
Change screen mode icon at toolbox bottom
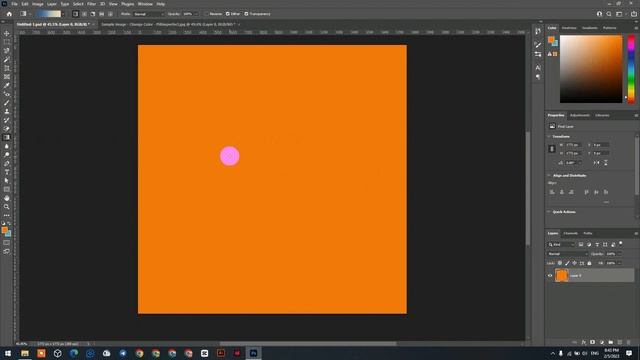pyautogui.click(x=7, y=251)
